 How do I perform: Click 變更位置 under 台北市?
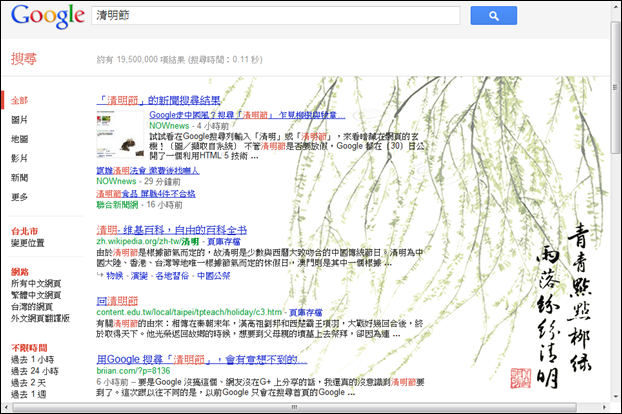(28, 243)
